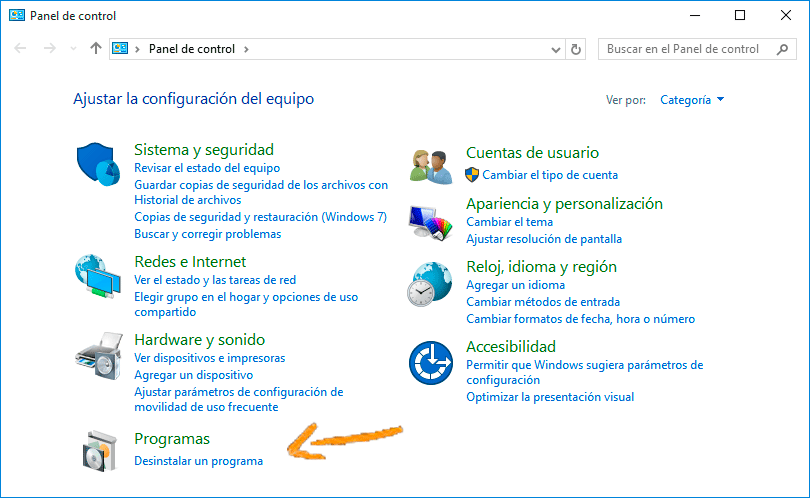Image resolution: width=810 pixels, height=498 pixels.
Task: Click the Accesibilidad blue circle icon
Action: (431, 362)
